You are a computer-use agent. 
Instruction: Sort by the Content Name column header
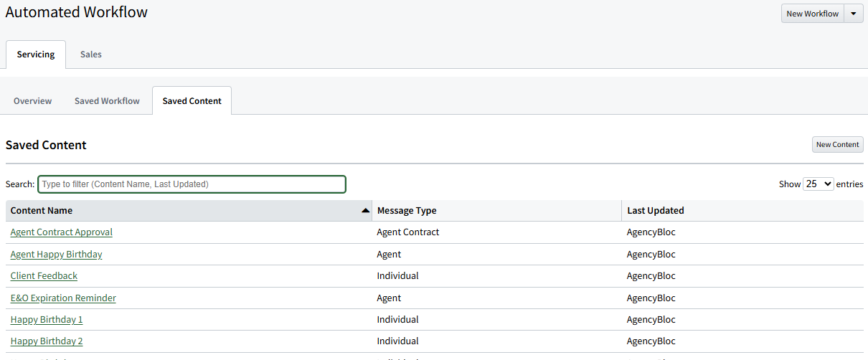pyautogui.click(x=189, y=211)
